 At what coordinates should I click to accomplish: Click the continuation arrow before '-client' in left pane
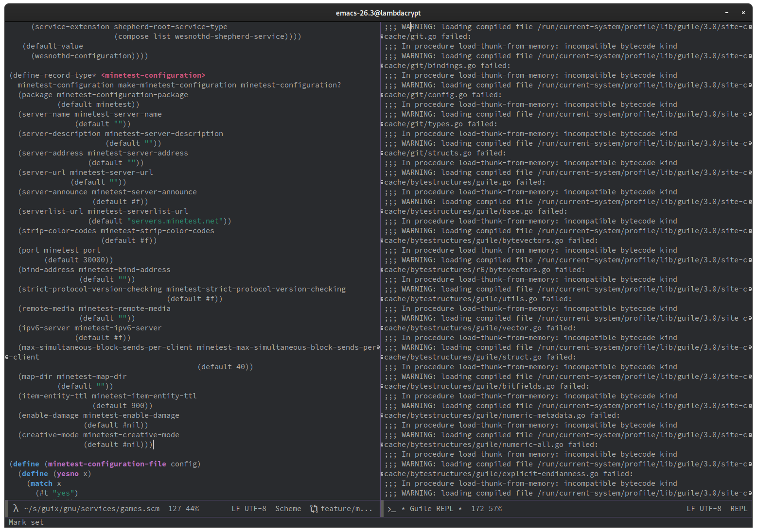[7, 357]
